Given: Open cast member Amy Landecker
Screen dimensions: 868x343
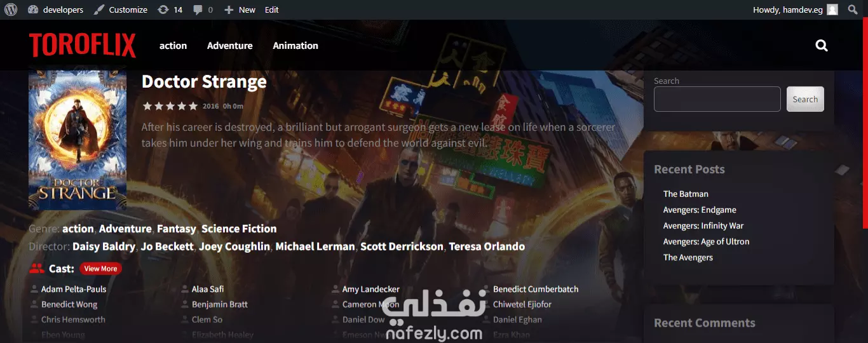Looking at the screenshot, I should 371,289.
